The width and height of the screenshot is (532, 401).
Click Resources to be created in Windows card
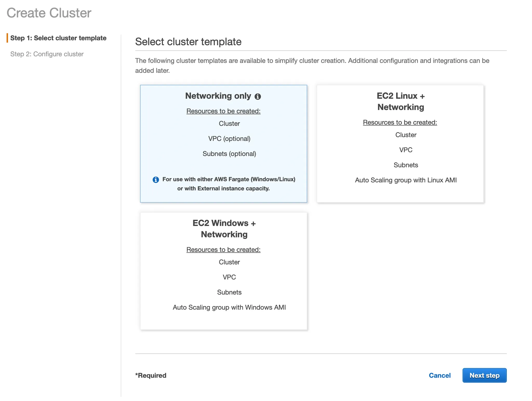tap(223, 250)
